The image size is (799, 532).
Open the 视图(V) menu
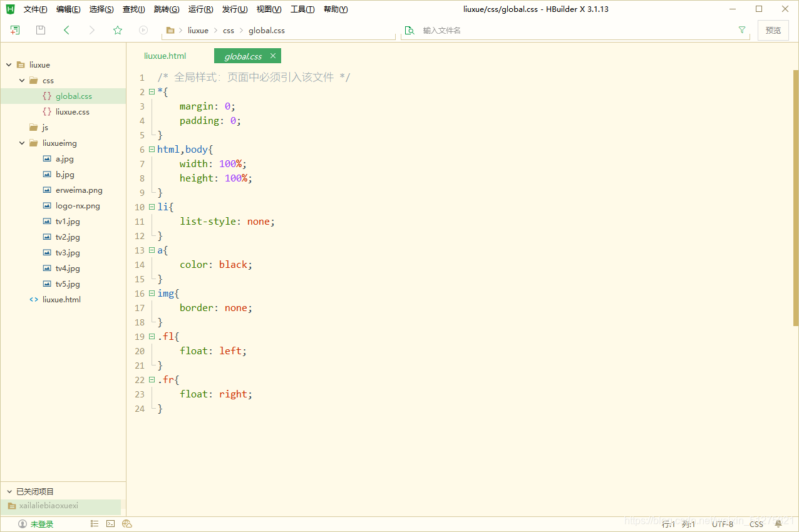[x=269, y=9]
